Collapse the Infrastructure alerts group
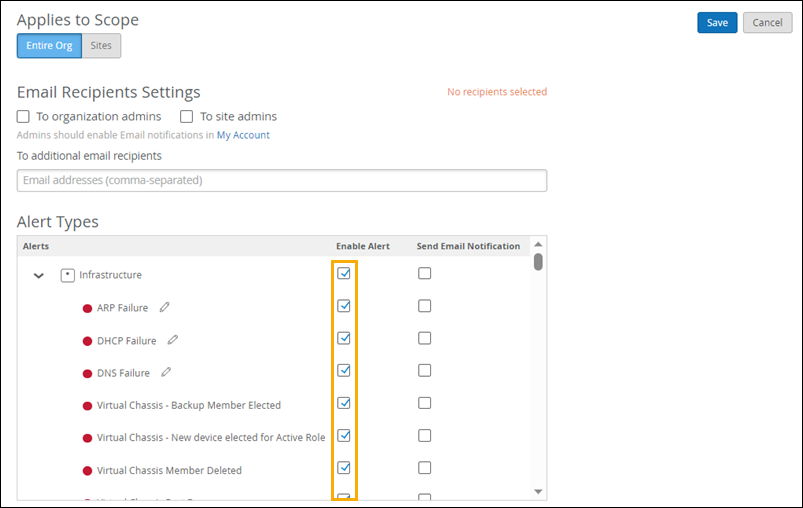The width and height of the screenshot is (803, 508). 39,275
